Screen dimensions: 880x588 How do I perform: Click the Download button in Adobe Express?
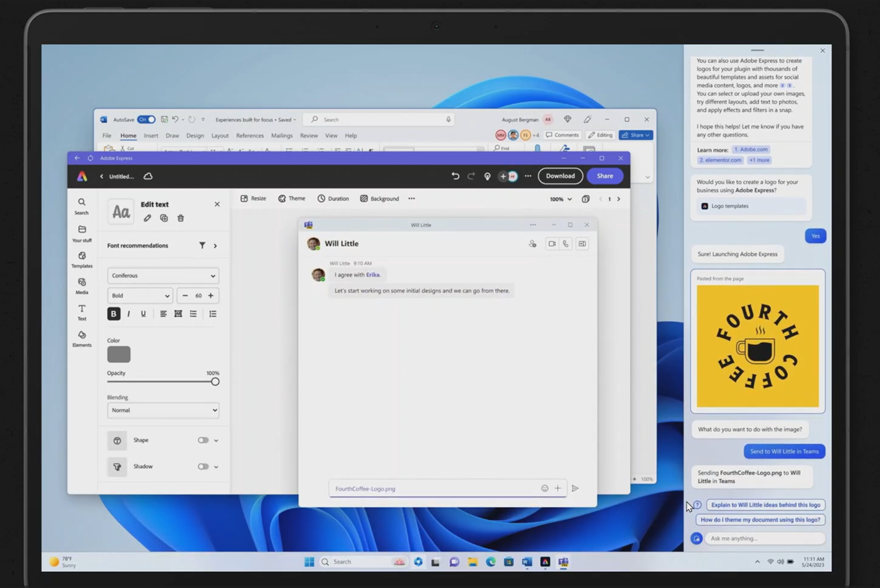(560, 176)
